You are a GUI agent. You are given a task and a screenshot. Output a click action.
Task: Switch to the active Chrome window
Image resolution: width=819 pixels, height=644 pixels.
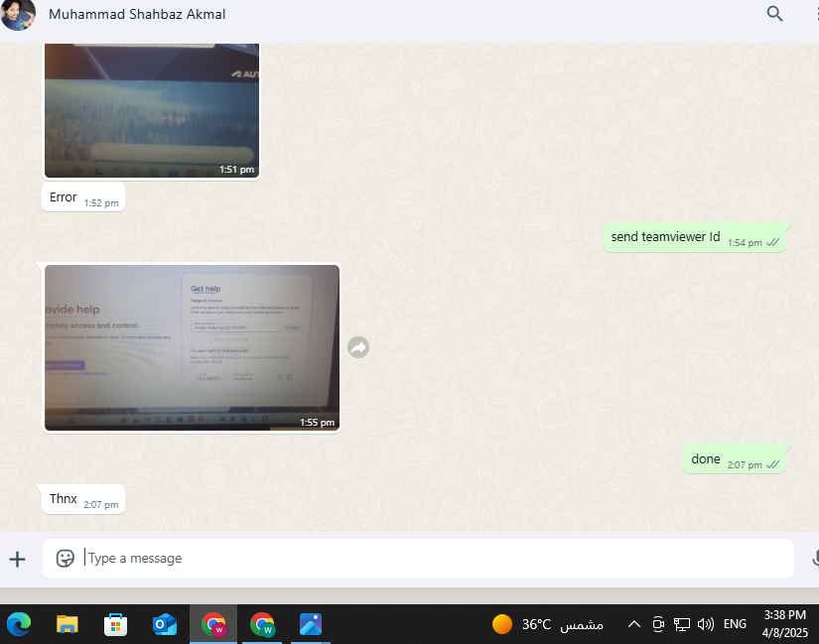click(x=213, y=624)
